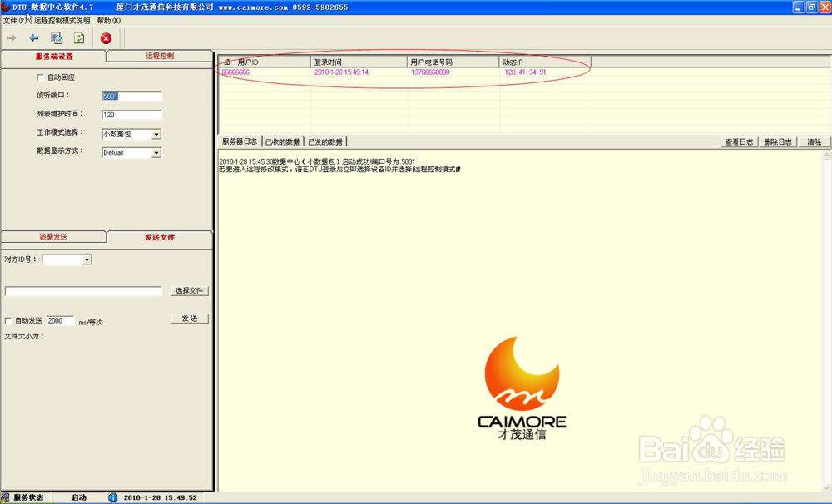Click the 列表维护时间 field showing 120
Screen dimensions: 832x504
coord(131,115)
